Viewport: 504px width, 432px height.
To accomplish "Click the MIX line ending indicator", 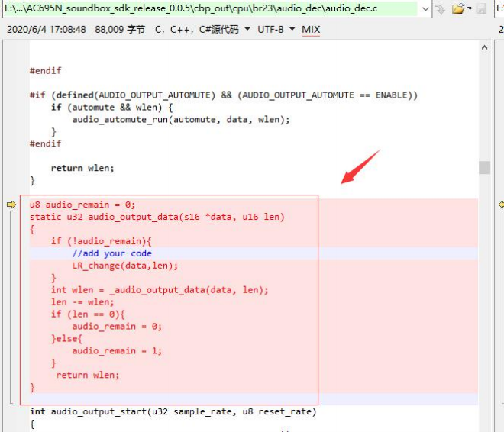I will pyautogui.click(x=311, y=30).
